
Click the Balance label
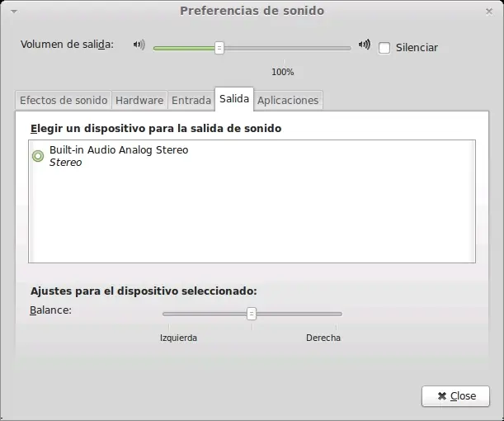pyautogui.click(x=50, y=310)
